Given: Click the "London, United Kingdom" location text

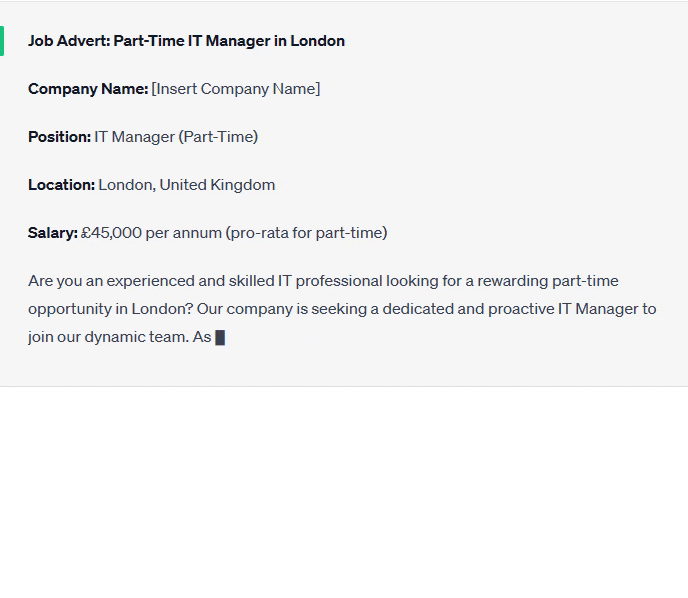Looking at the screenshot, I should tap(187, 185).
